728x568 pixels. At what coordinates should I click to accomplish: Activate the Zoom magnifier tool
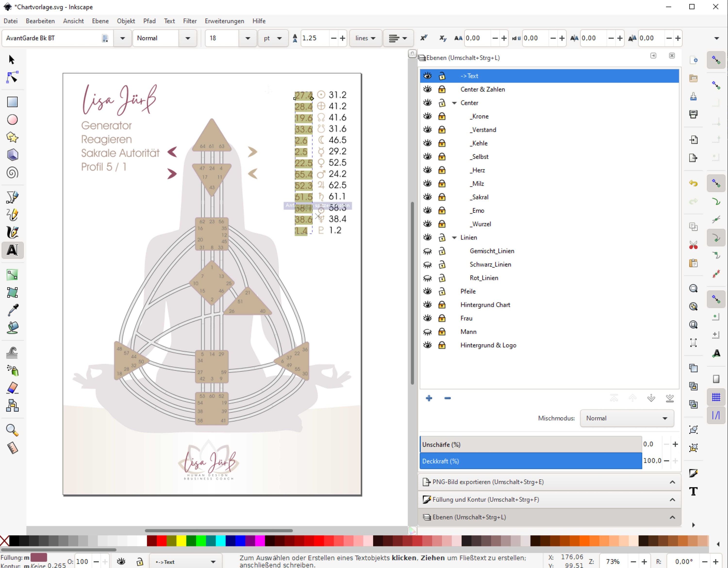point(12,430)
